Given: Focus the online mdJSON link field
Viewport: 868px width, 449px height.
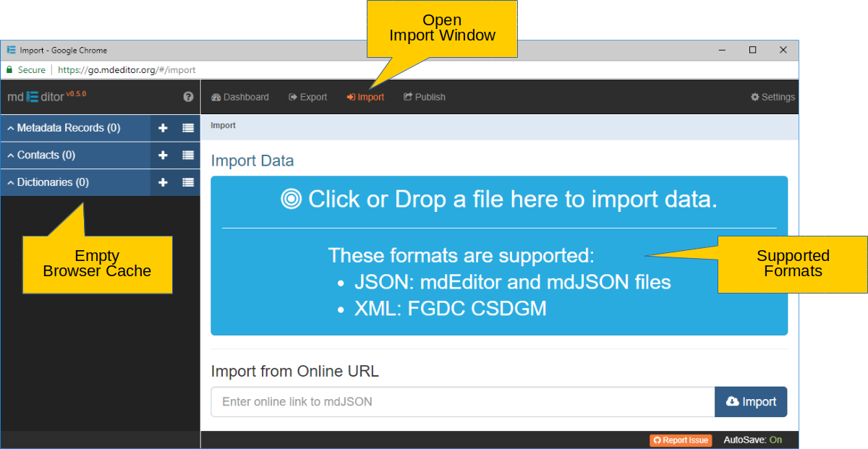Looking at the screenshot, I should pos(463,402).
